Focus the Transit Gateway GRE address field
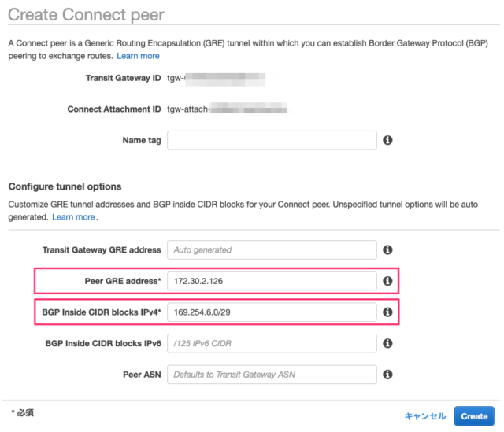The width and height of the screenshot is (504, 432). [x=272, y=249]
